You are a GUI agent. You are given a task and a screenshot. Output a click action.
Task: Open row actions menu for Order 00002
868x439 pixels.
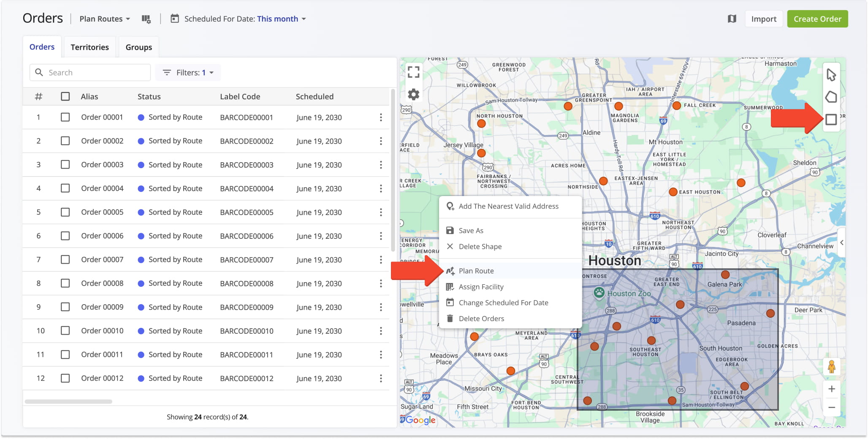(381, 141)
